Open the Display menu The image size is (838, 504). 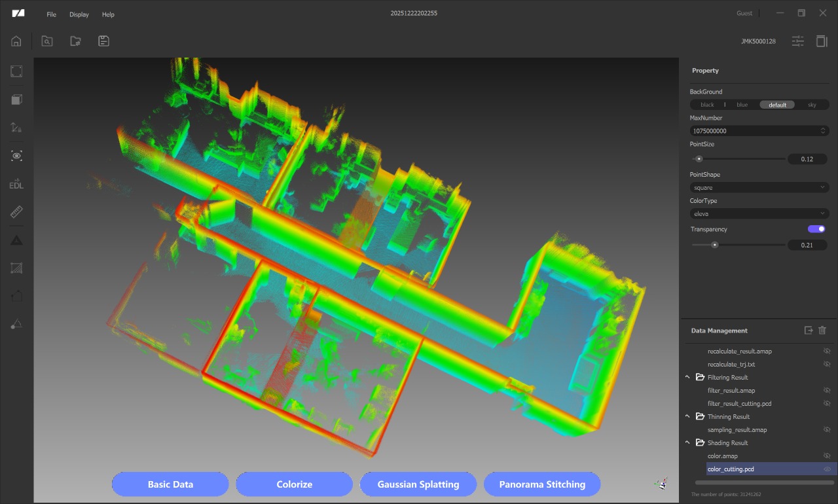[x=79, y=14]
